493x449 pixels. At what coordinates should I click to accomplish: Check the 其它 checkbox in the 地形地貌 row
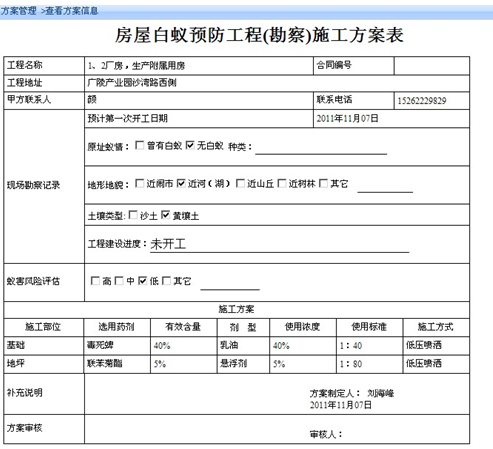coord(323,183)
